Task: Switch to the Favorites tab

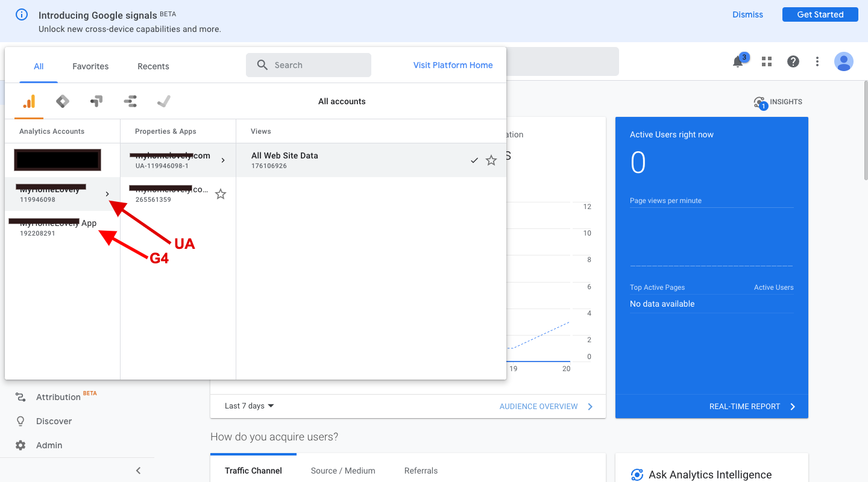Action: point(90,66)
